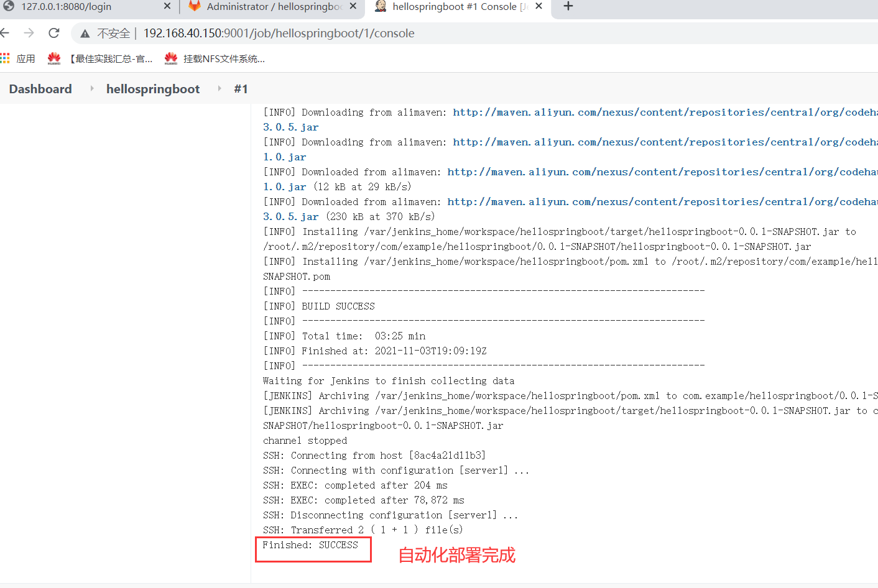Expand the hellospringboot breadcrumb arrow
Screen dimensions: 878x588
(x=220, y=89)
